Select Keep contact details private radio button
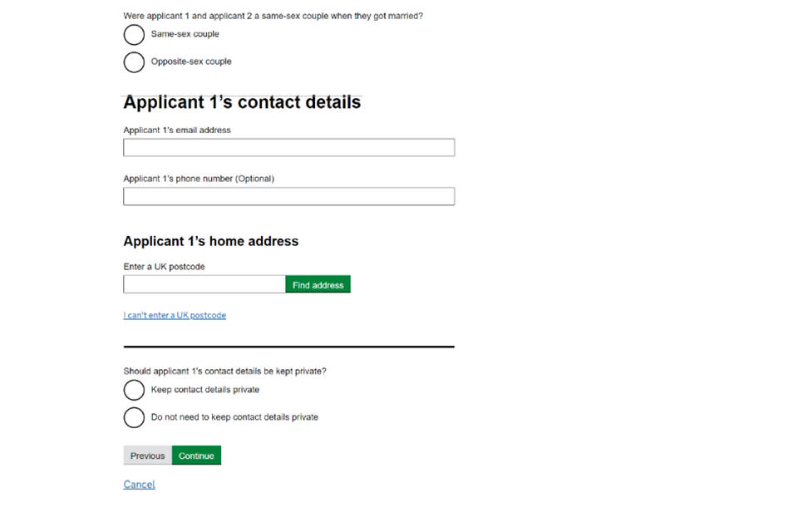Image resolution: width=798 pixels, height=532 pixels. [x=134, y=390]
